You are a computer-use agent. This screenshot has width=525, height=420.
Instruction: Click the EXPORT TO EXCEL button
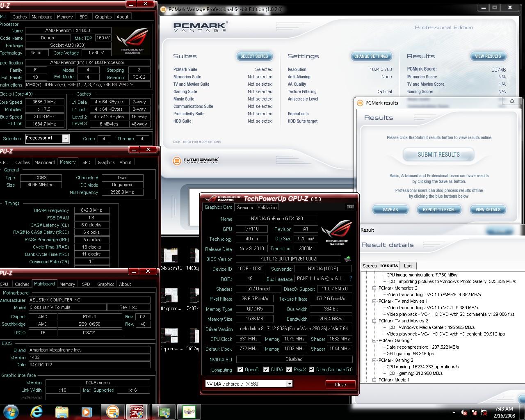439,210
